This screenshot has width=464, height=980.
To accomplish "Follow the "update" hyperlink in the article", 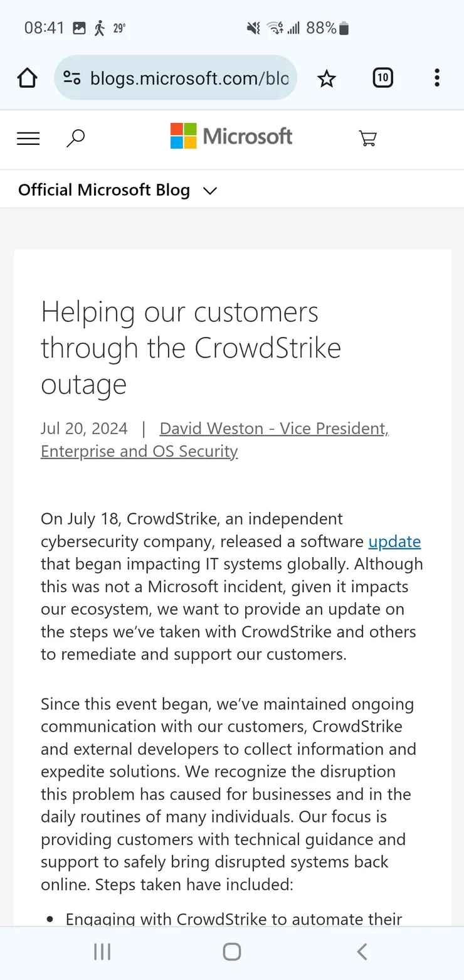I will click(x=394, y=541).
